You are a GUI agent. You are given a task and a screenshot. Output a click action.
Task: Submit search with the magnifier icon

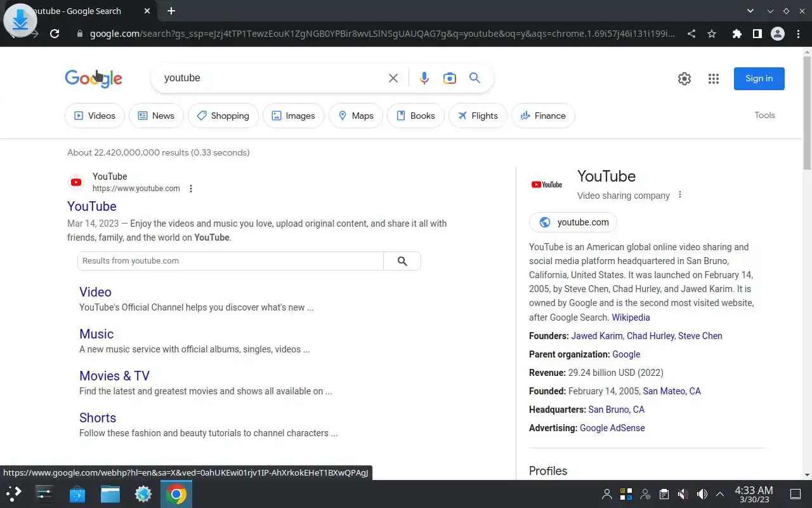475,78
